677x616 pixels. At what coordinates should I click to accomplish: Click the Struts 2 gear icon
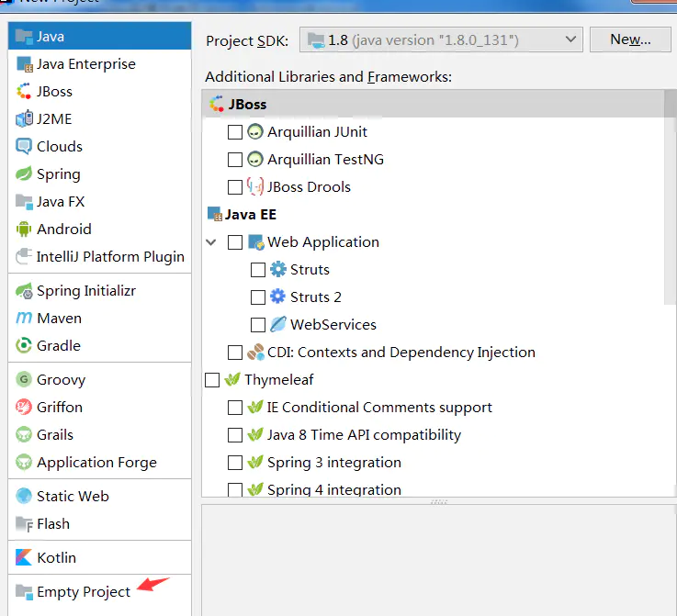click(x=277, y=297)
